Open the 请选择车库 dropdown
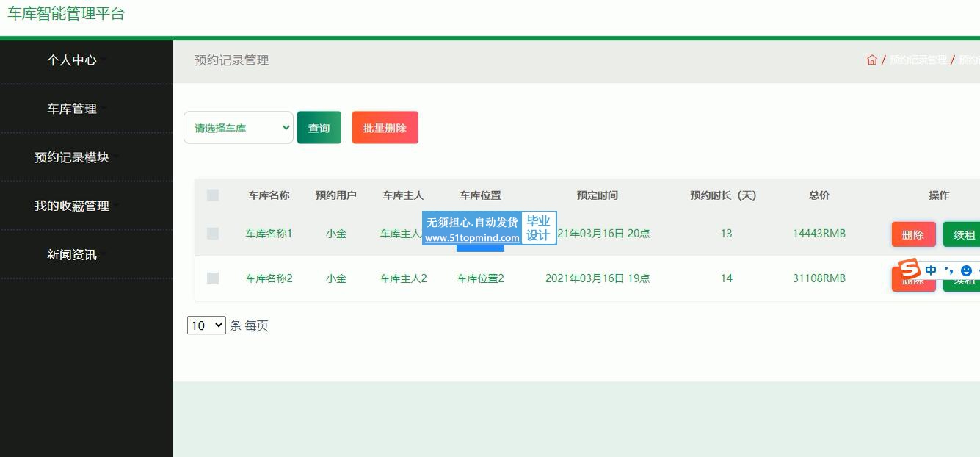The image size is (980, 457). 239,128
